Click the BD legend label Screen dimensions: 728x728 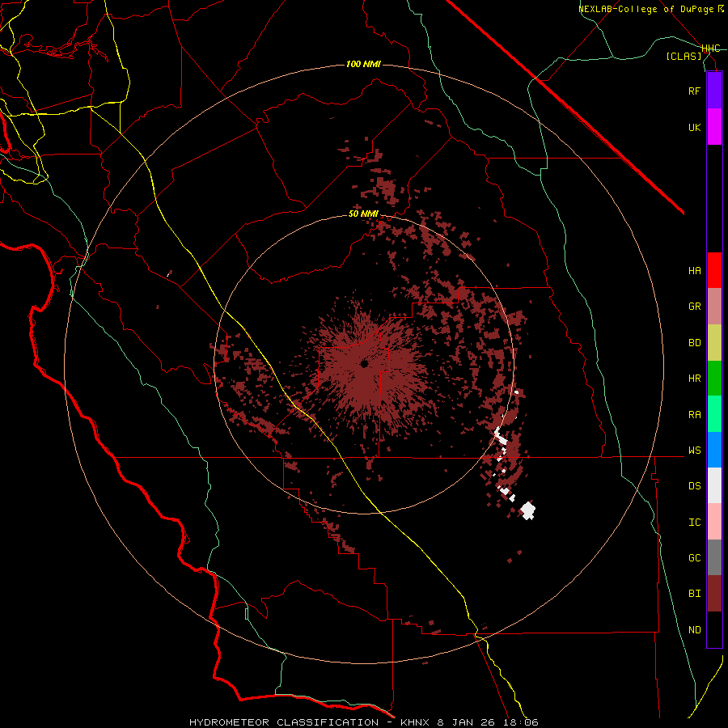click(x=694, y=343)
